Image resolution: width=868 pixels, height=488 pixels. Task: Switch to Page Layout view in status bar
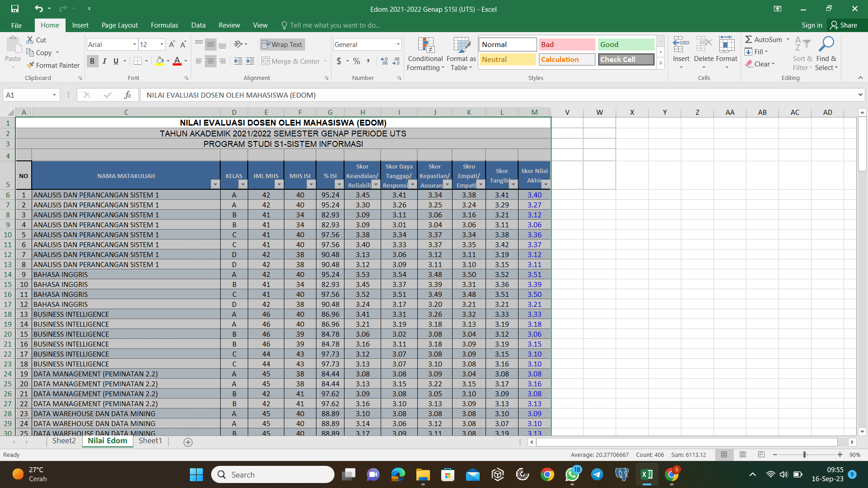[x=743, y=455]
